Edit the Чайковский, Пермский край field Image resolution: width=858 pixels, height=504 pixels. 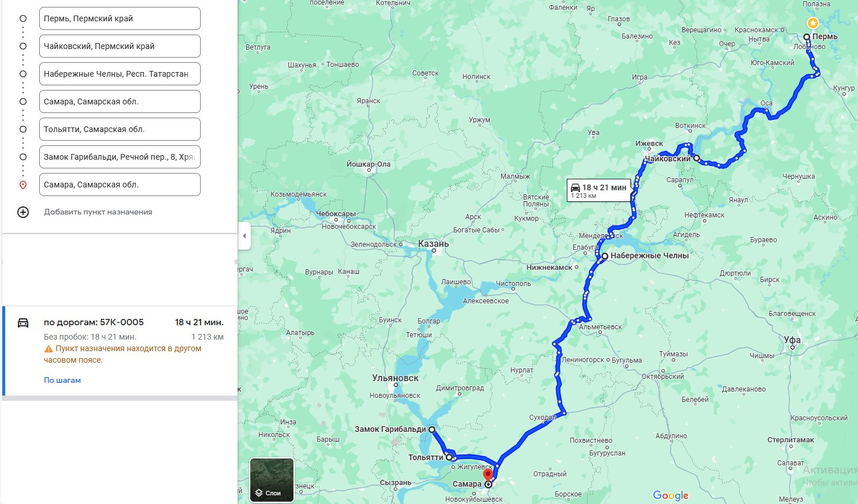coord(120,46)
